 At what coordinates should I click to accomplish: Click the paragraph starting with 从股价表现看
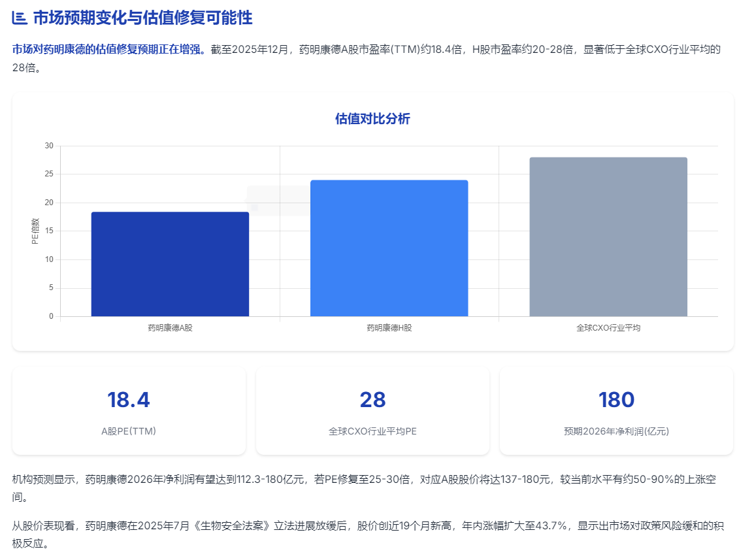368,535
